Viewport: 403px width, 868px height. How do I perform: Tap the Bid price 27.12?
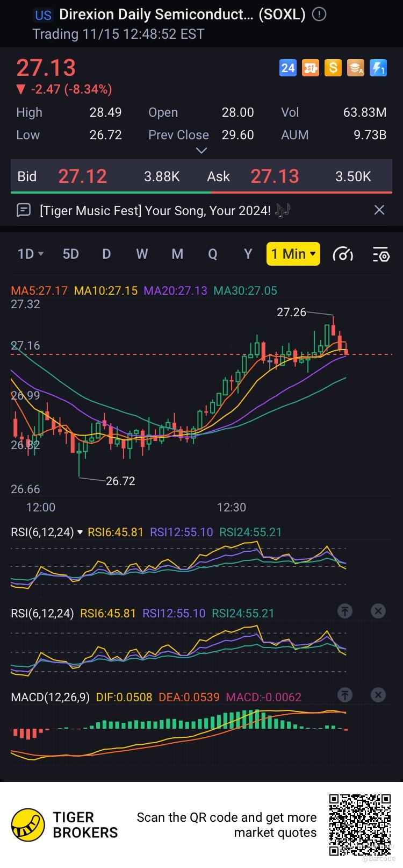click(x=82, y=176)
